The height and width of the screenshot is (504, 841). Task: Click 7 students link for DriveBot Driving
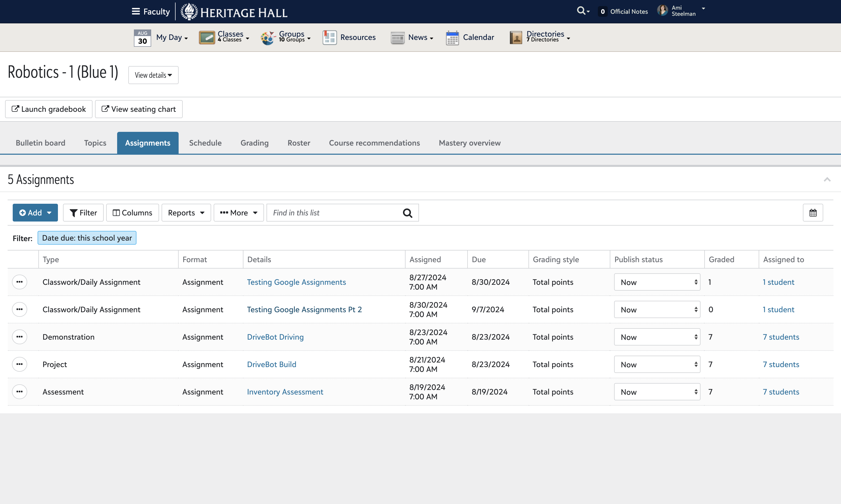[781, 337]
